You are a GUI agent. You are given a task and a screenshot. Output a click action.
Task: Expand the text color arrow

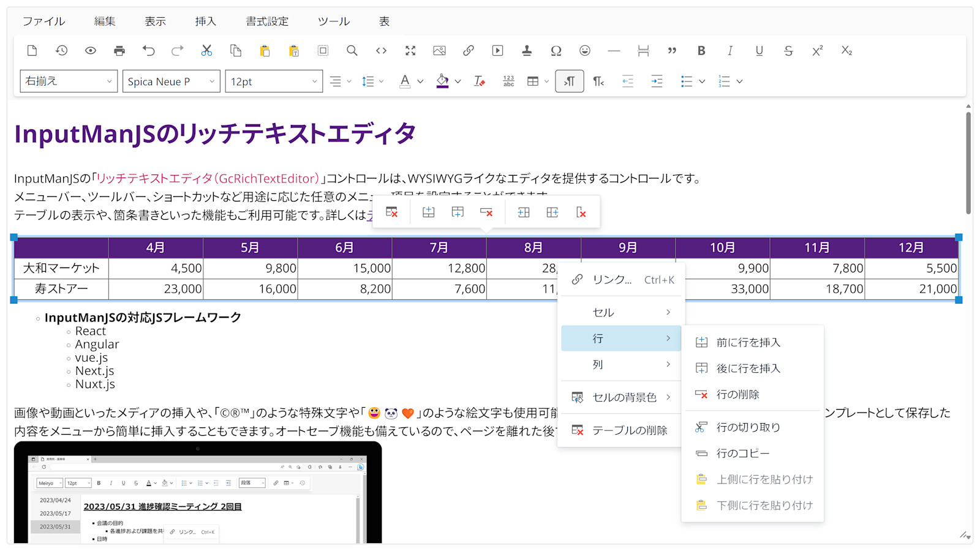coord(420,81)
